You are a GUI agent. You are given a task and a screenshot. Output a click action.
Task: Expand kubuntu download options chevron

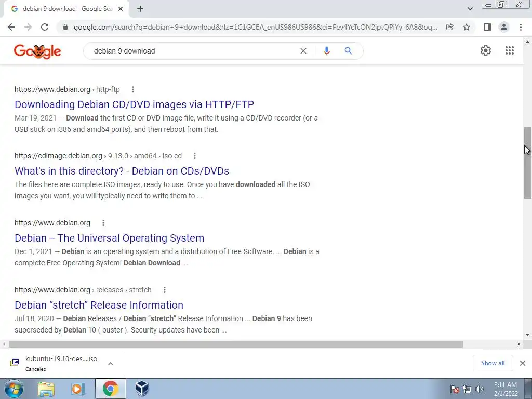point(111,363)
